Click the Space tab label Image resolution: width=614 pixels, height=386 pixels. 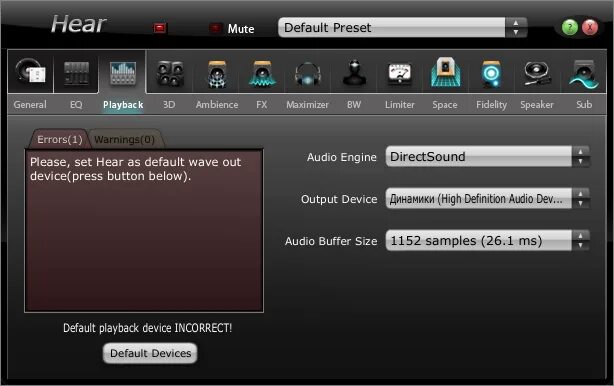445,105
